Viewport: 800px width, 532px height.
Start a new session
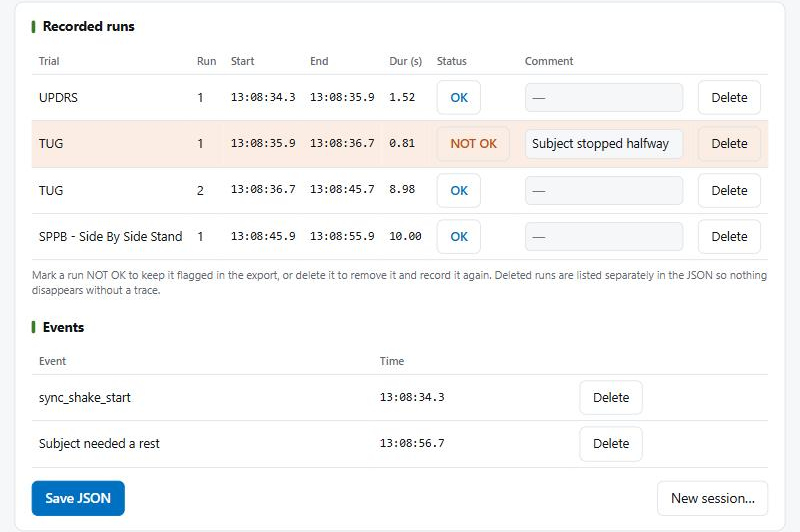[x=712, y=498]
